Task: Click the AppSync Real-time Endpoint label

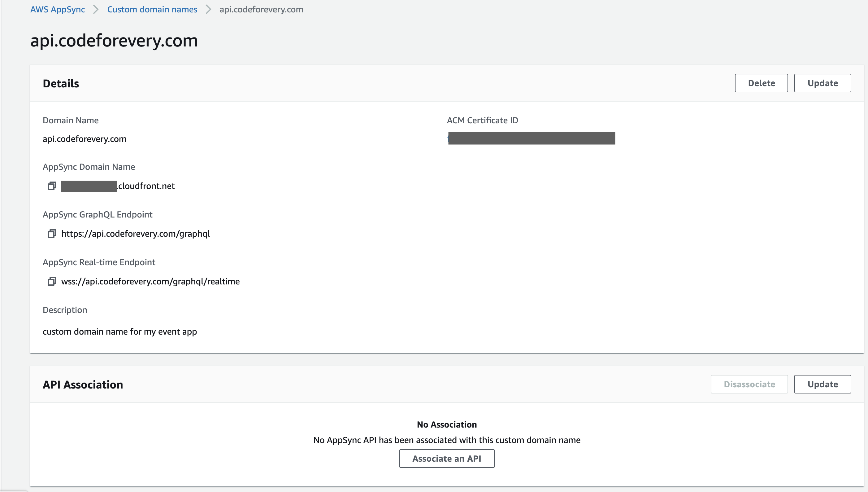Action: 99,262
